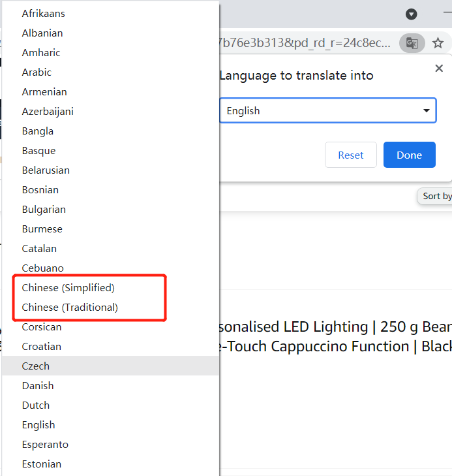
Task: Click the Done button
Action: pyautogui.click(x=409, y=155)
